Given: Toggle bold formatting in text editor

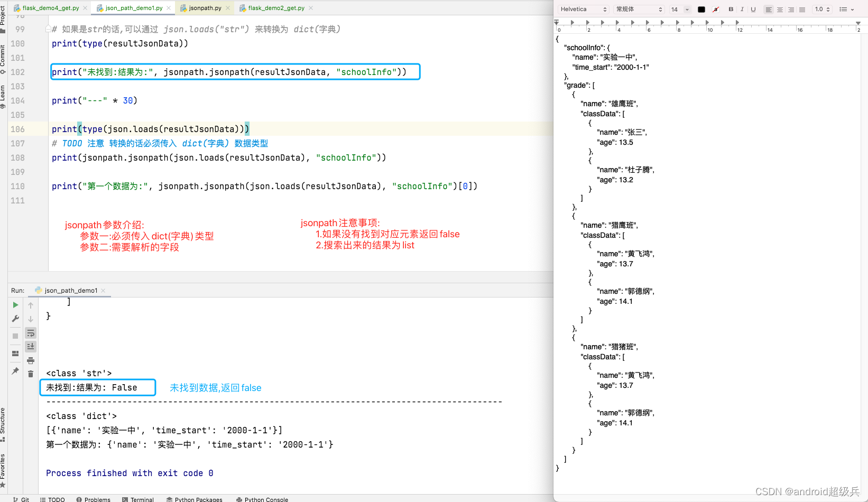Looking at the screenshot, I should (x=731, y=10).
